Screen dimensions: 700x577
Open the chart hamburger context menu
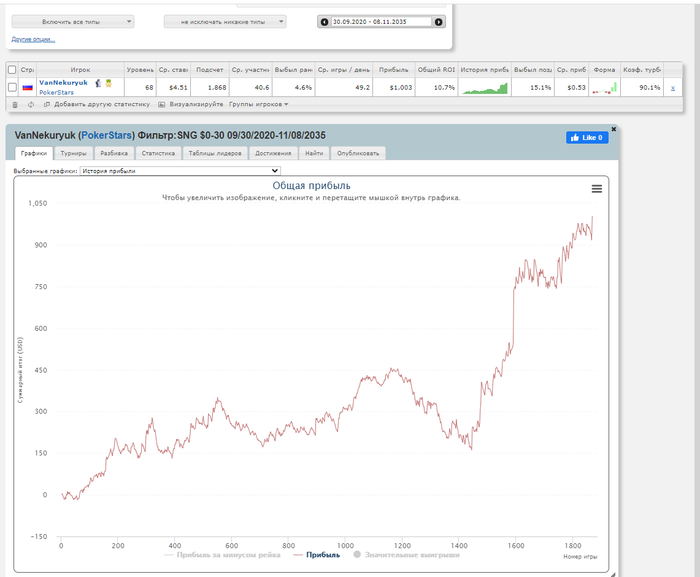coord(597,189)
